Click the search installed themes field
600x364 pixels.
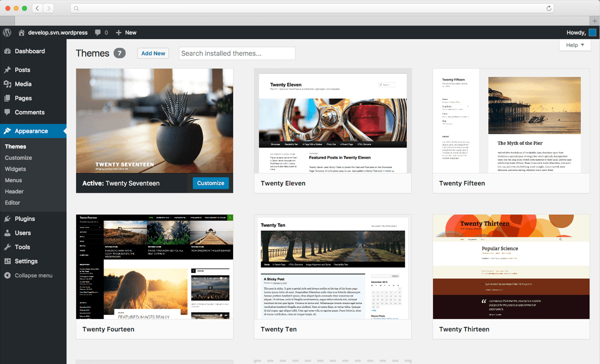[237, 53]
